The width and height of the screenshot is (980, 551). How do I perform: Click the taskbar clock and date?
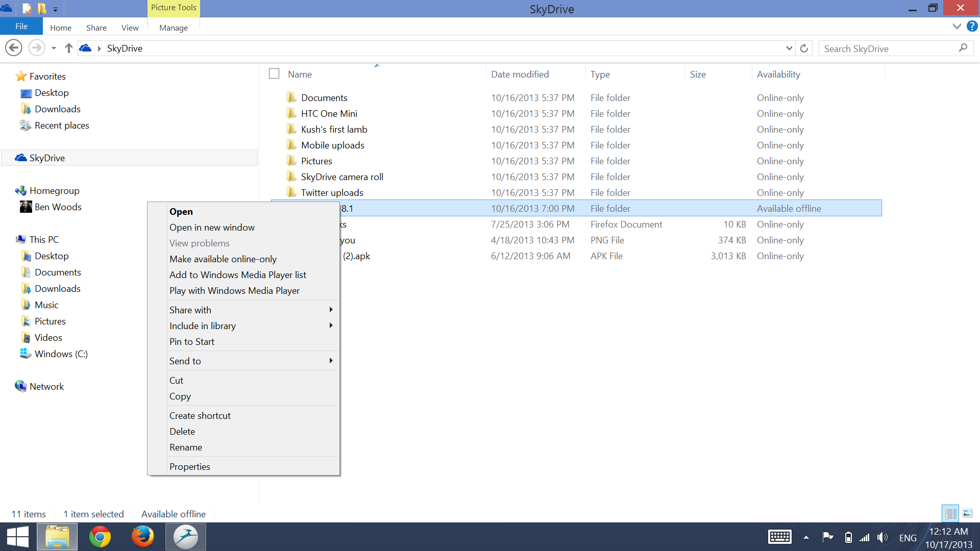pos(948,538)
